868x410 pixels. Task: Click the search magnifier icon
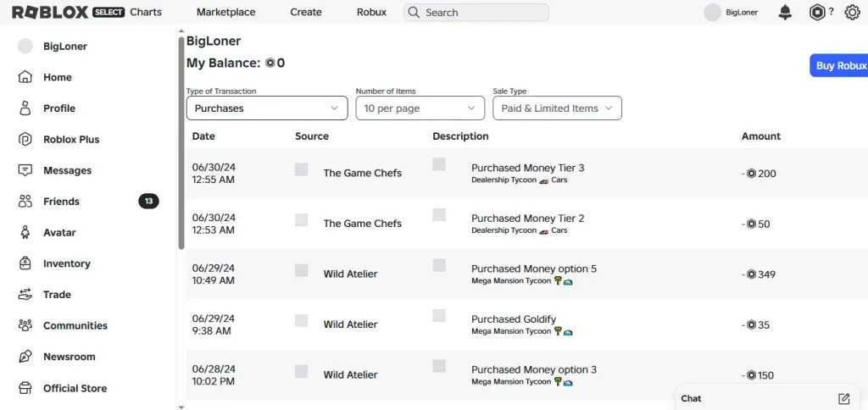pyautogui.click(x=414, y=12)
